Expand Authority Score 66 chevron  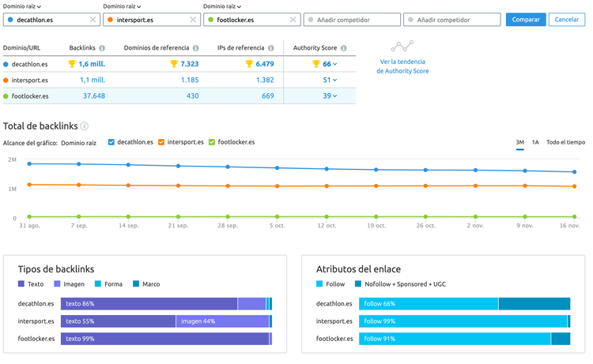click(x=334, y=64)
